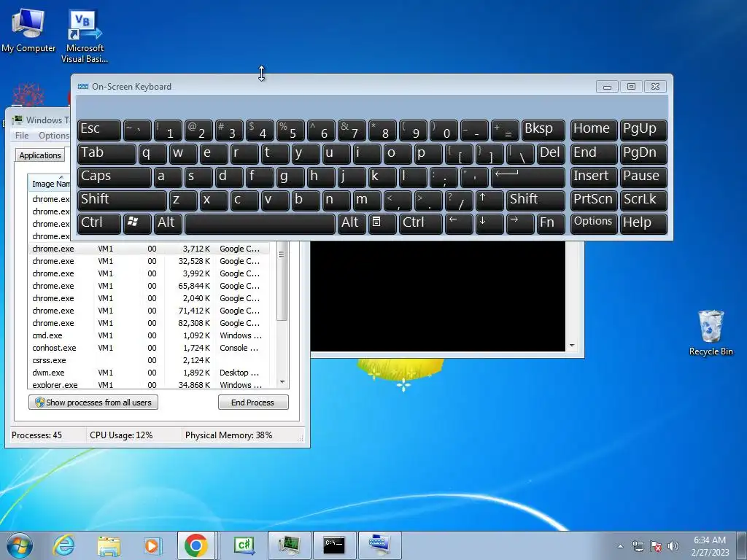Hit the Bksp key
Viewport: 747px width, 560px height.
tap(543, 130)
